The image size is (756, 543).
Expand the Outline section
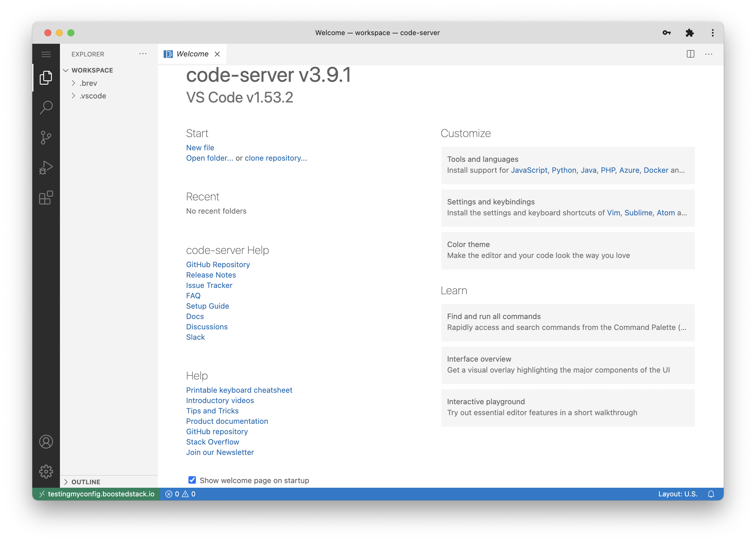pyautogui.click(x=86, y=482)
